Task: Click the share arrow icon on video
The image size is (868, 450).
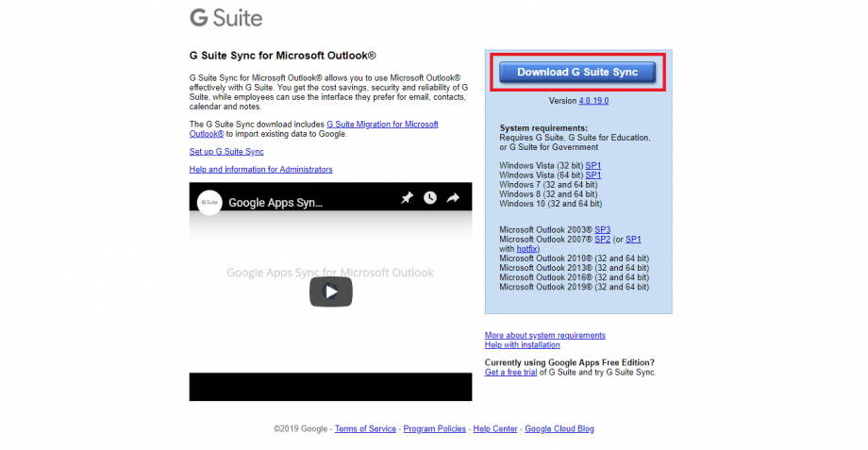Action: point(454,197)
